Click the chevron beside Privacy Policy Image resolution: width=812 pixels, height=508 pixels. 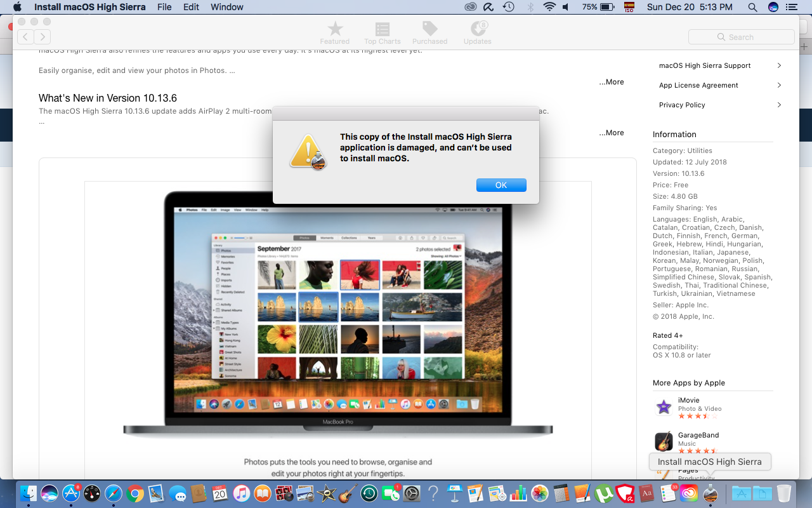[x=779, y=105]
